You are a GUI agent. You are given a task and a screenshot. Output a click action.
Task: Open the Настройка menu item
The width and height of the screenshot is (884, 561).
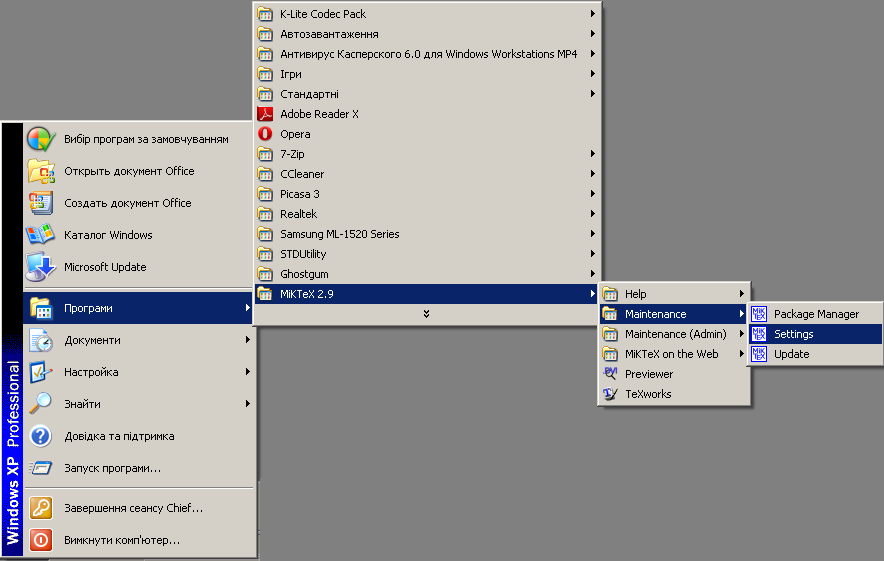click(x=91, y=372)
